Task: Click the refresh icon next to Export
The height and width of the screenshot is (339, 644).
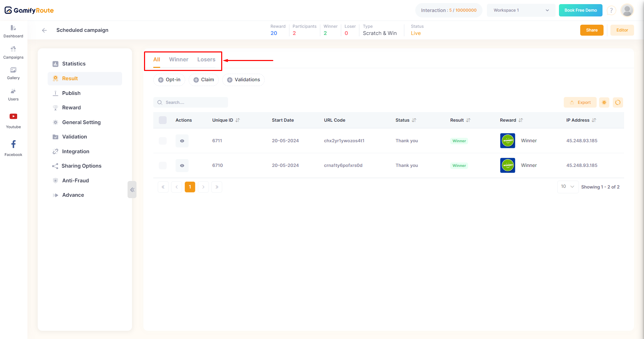Action: (x=618, y=102)
